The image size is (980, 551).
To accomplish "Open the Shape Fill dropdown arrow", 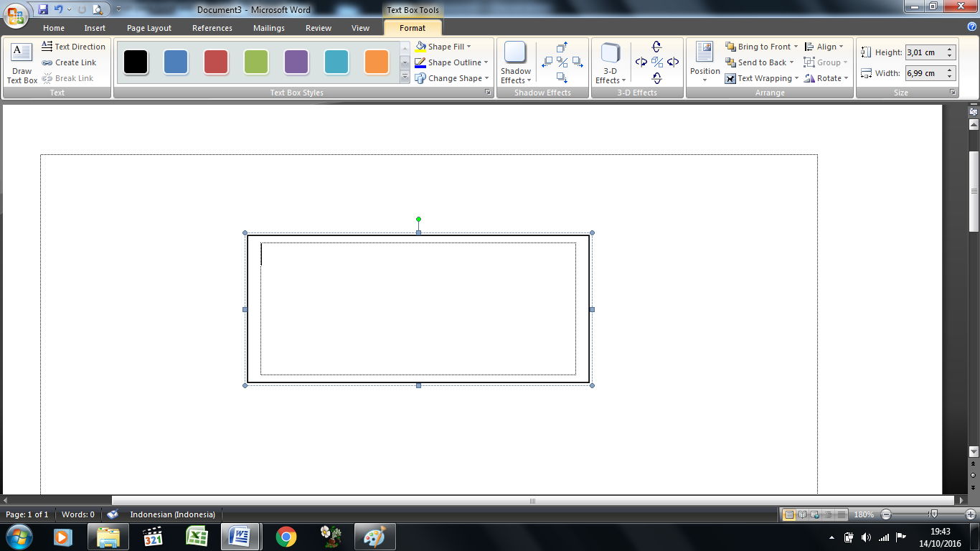I will 469,47.
